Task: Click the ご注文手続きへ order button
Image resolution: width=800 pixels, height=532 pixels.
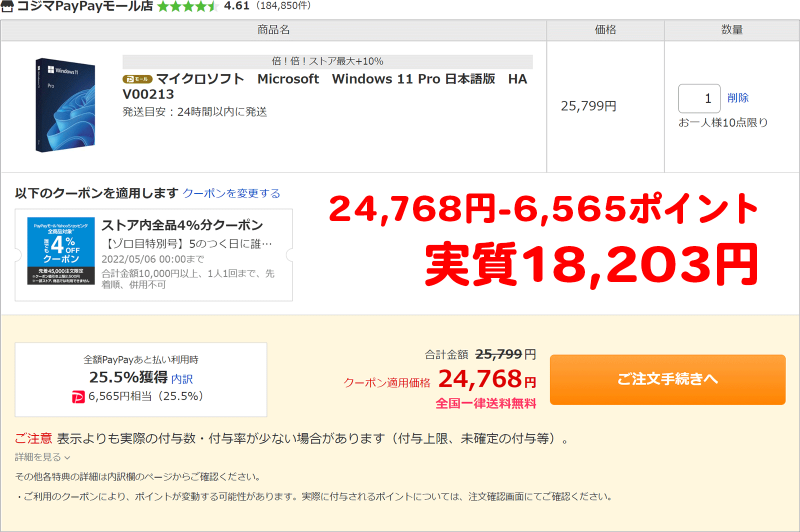Action: pyautogui.click(x=667, y=379)
